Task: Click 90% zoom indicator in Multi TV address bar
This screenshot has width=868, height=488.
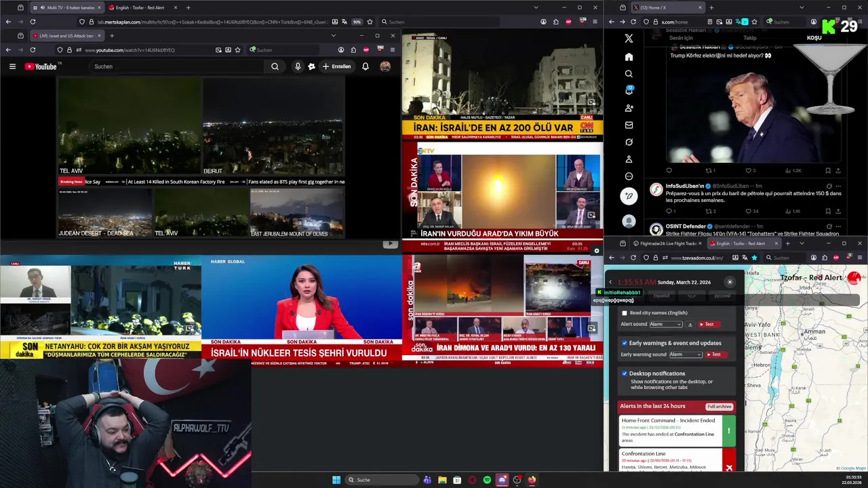Action: 357,22
